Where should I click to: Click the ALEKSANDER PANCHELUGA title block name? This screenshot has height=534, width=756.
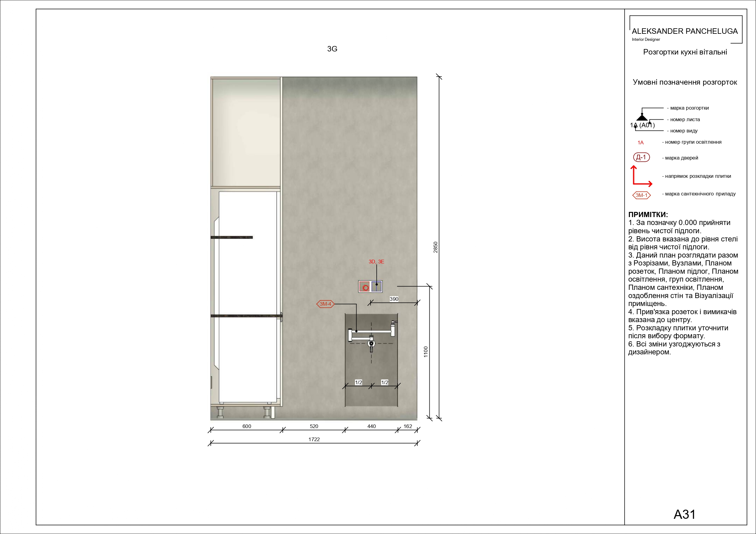point(685,31)
